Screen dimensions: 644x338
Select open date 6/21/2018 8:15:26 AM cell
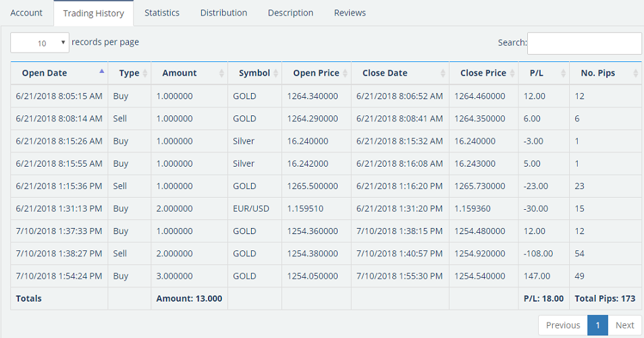click(x=59, y=141)
